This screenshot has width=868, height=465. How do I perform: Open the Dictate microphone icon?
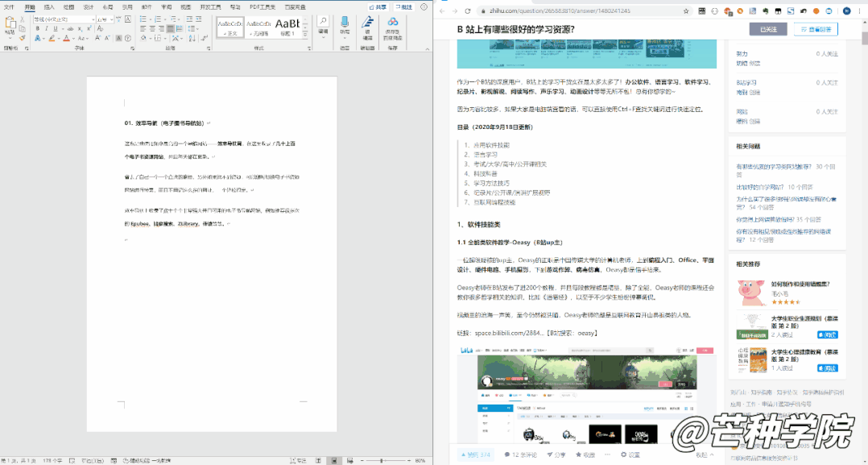(345, 24)
